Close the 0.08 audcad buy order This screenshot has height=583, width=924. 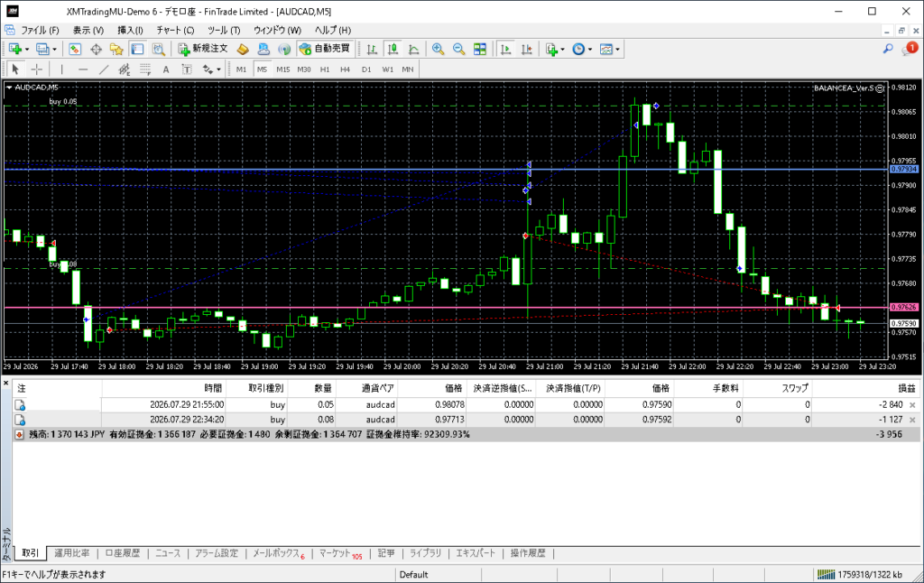coord(912,420)
